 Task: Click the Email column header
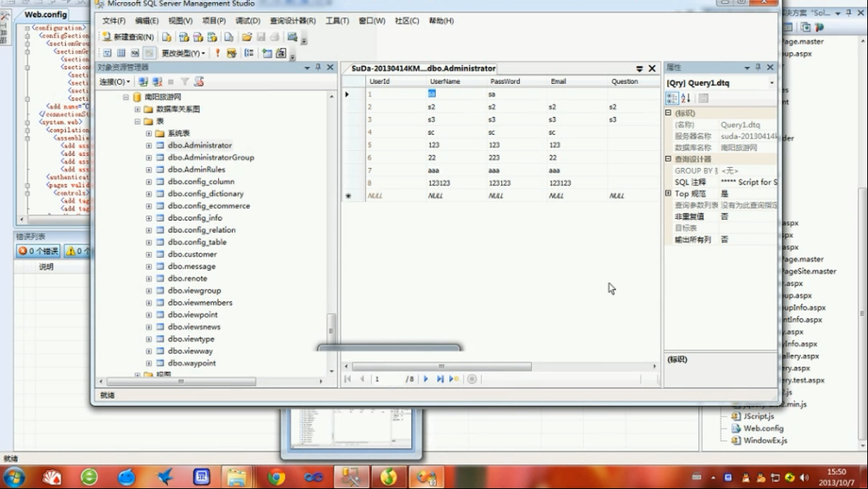(x=577, y=81)
